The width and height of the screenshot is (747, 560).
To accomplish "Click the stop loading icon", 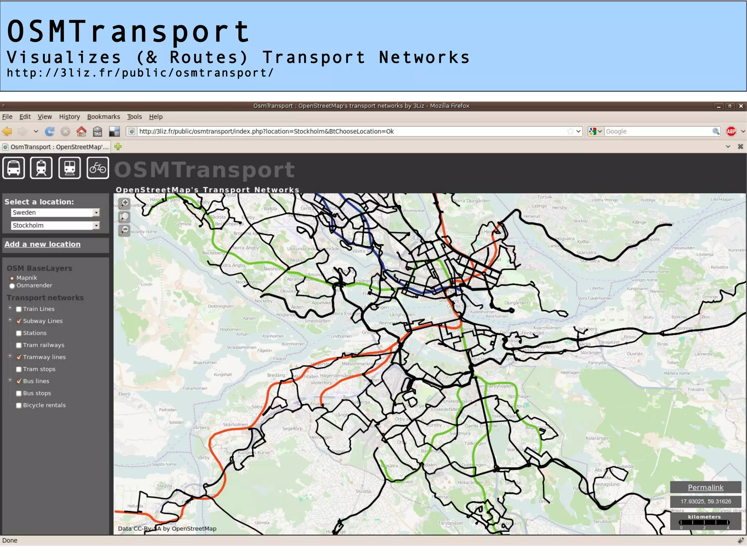I will [x=65, y=131].
